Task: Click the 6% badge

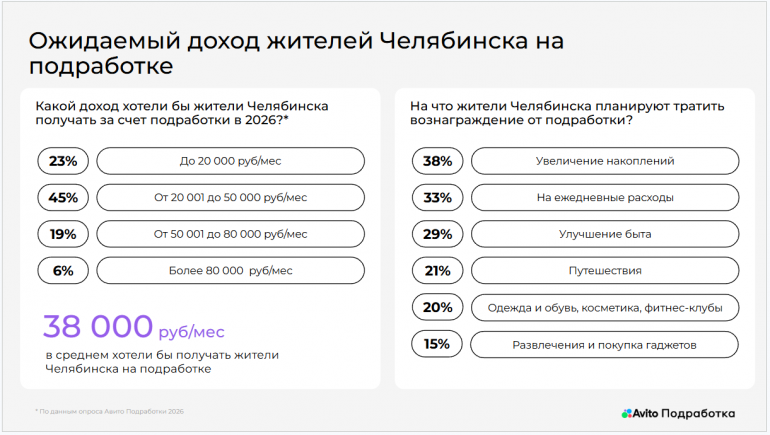Action: 63,270
